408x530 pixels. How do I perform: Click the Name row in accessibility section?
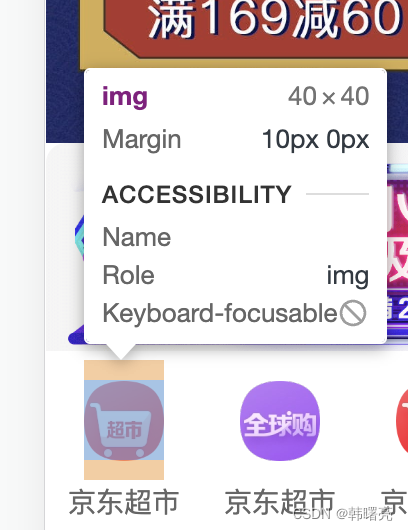pos(235,237)
